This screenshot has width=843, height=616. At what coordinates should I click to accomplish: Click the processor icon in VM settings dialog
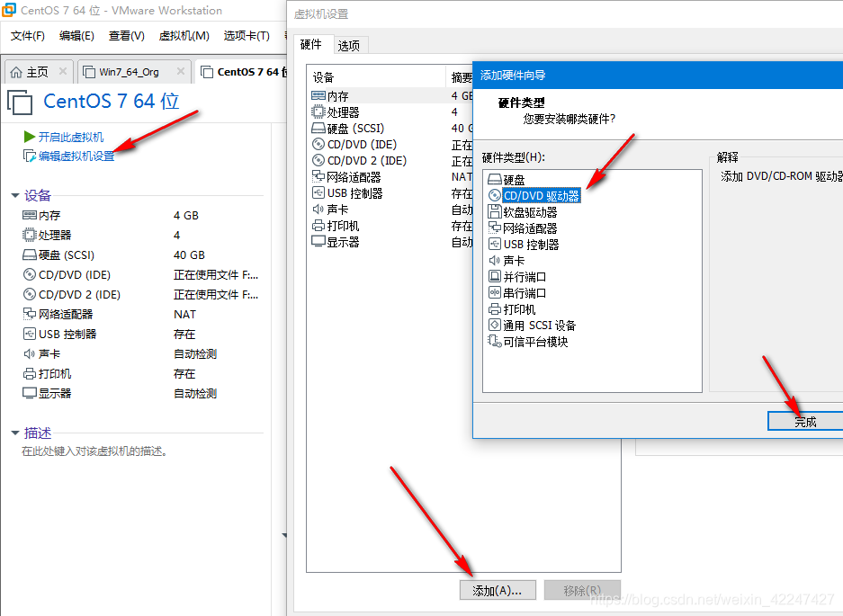tap(318, 112)
